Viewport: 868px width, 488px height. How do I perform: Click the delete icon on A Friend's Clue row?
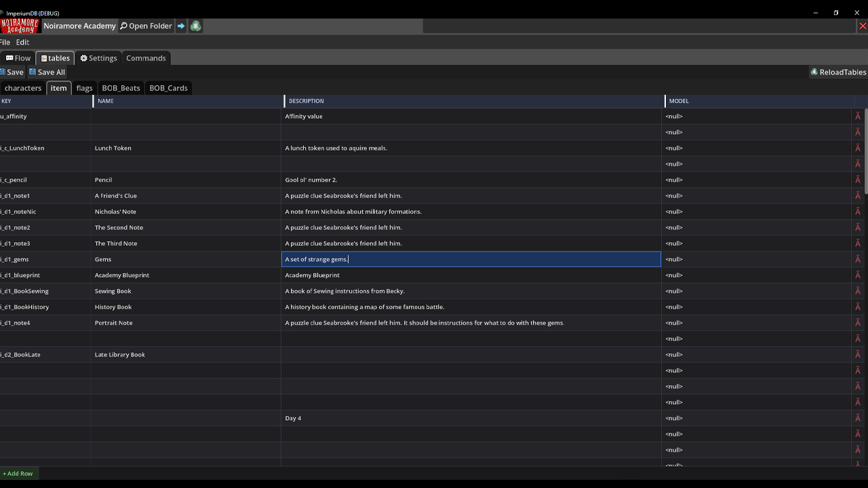pos(858,195)
